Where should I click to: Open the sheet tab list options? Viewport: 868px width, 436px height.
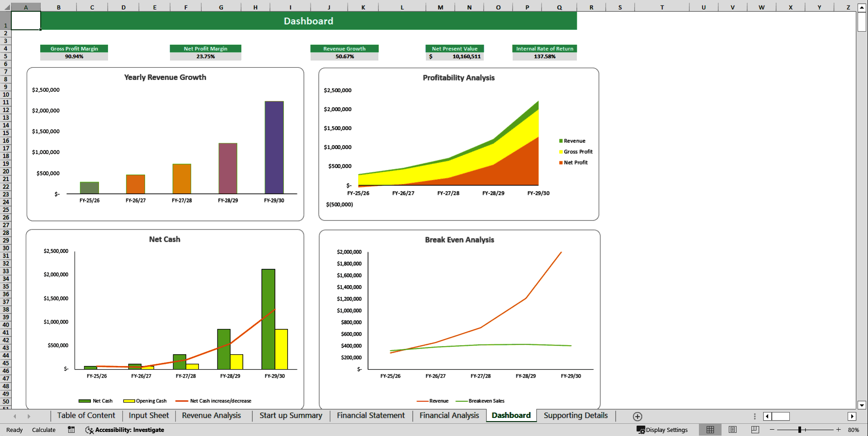point(754,416)
